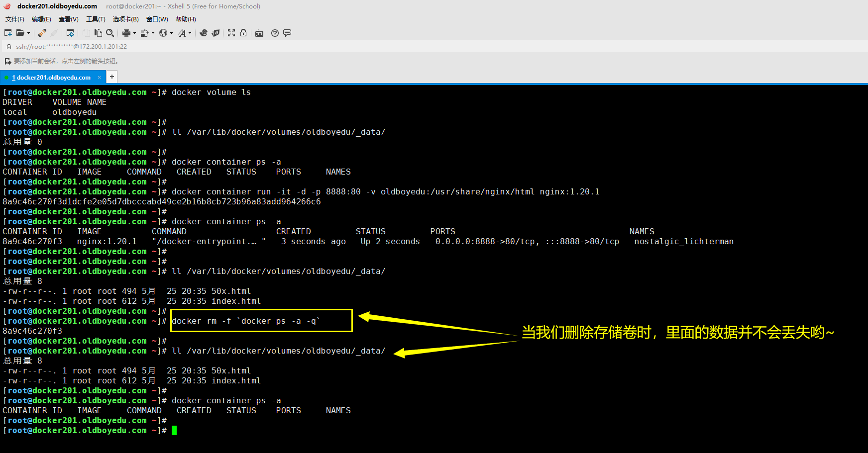Click the ssh address bar field
The image size is (868, 453).
71,47
